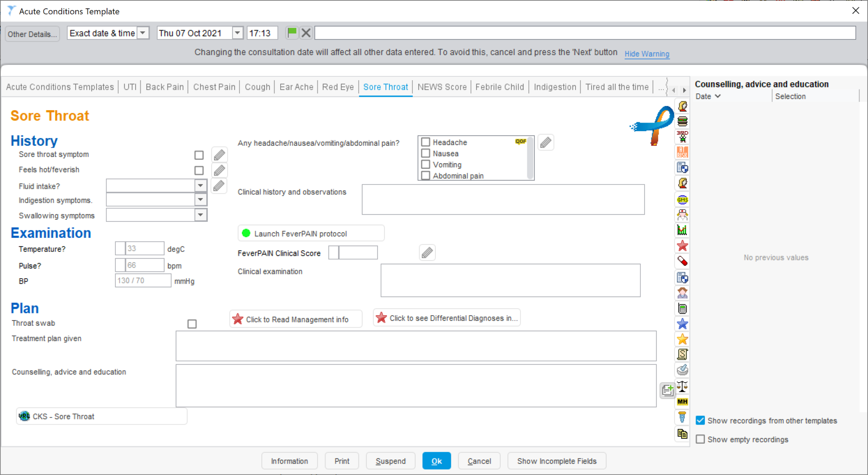Open the NEWS Score tab

click(x=442, y=87)
